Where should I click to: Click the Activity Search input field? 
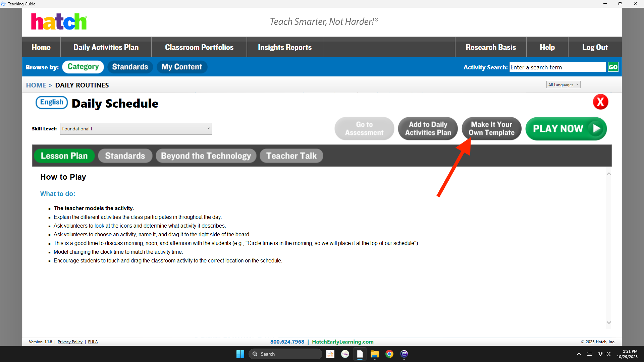[557, 67]
